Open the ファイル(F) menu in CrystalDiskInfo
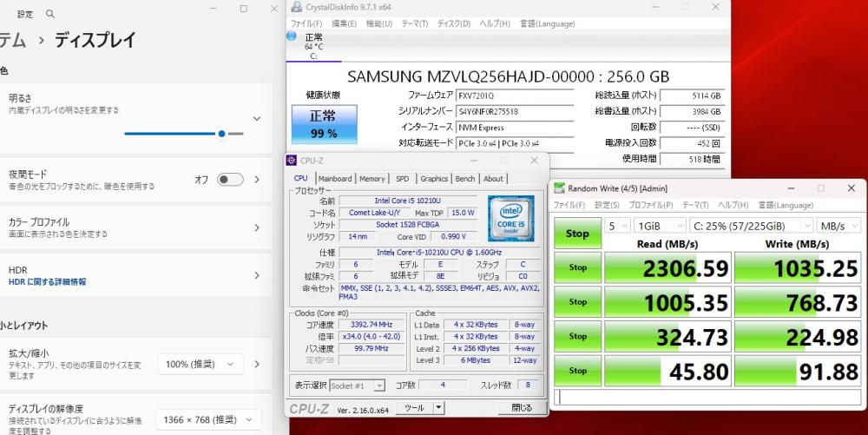868x435 pixels. (x=306, y=23)
